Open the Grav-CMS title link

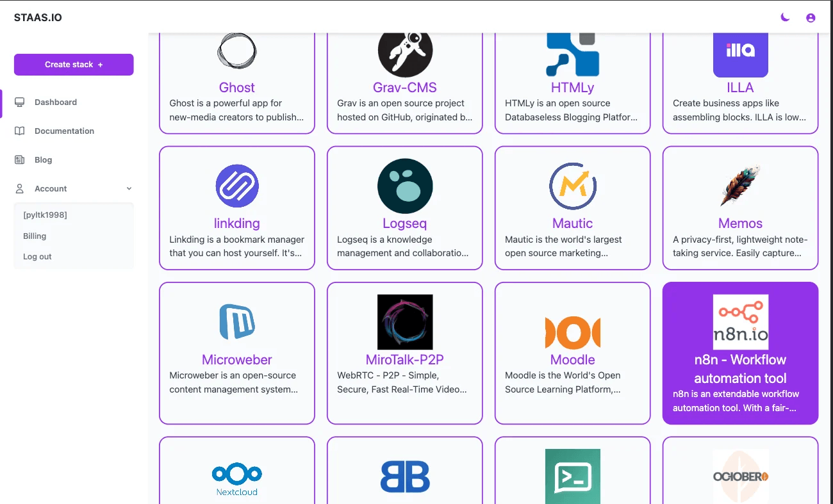coord(405,88)
